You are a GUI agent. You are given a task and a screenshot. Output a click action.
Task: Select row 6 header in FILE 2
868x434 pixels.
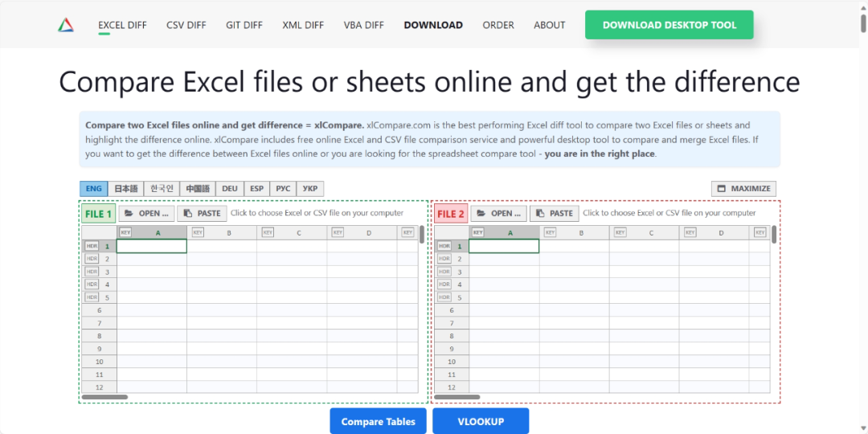pyautogui.click(x=452, y=310)
